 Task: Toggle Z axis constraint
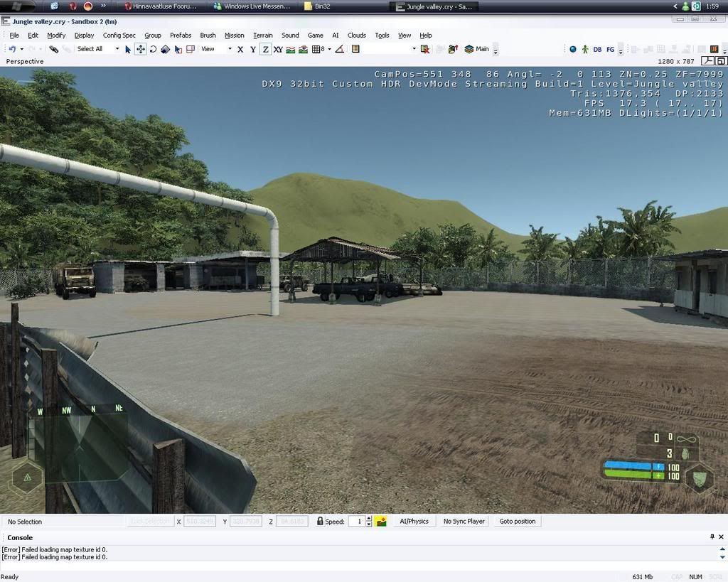265,49
